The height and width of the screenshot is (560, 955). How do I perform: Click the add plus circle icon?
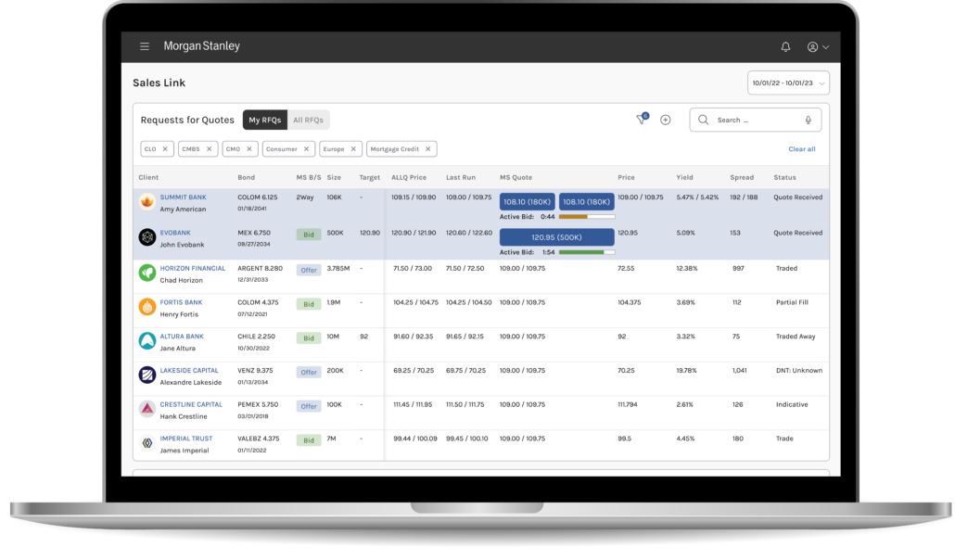click(665, 120)
